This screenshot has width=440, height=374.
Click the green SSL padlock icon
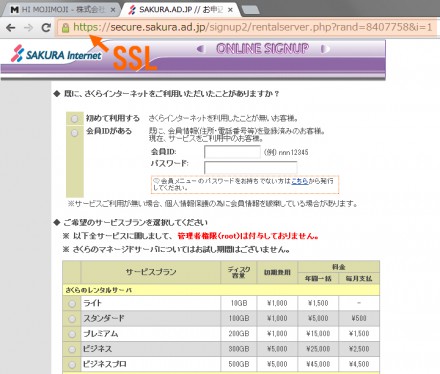[x=66, y=28]
